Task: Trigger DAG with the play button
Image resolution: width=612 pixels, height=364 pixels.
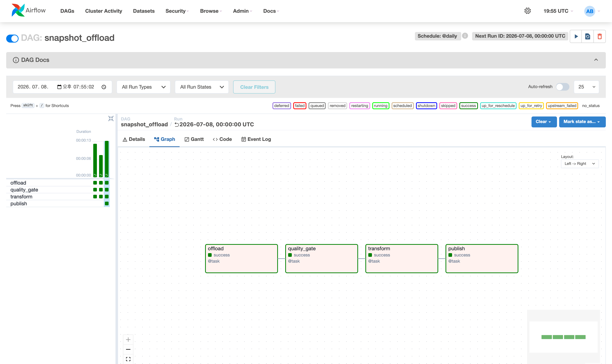Action: (576, 36)
